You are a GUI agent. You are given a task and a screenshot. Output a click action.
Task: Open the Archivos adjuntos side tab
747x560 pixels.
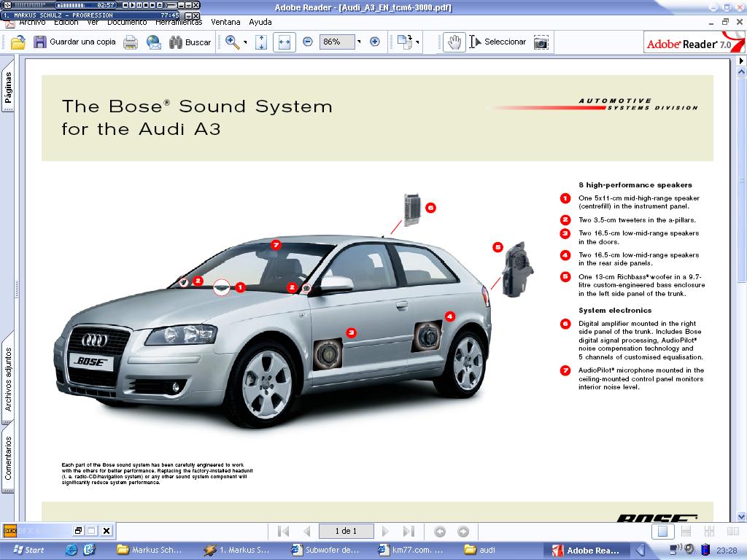8,379
